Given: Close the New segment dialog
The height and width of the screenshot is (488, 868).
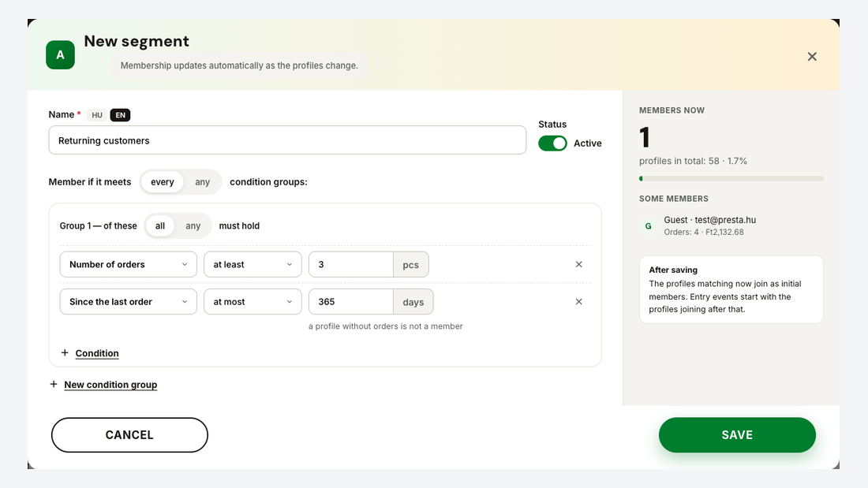Looking at the screenshot, I should [811, 57].
